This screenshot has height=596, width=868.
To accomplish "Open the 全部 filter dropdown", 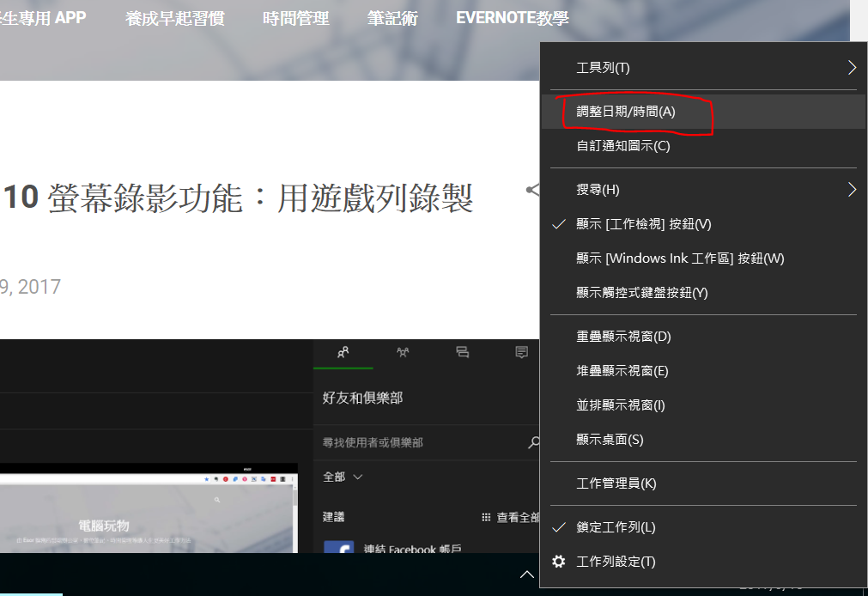I will click(342, 477).
